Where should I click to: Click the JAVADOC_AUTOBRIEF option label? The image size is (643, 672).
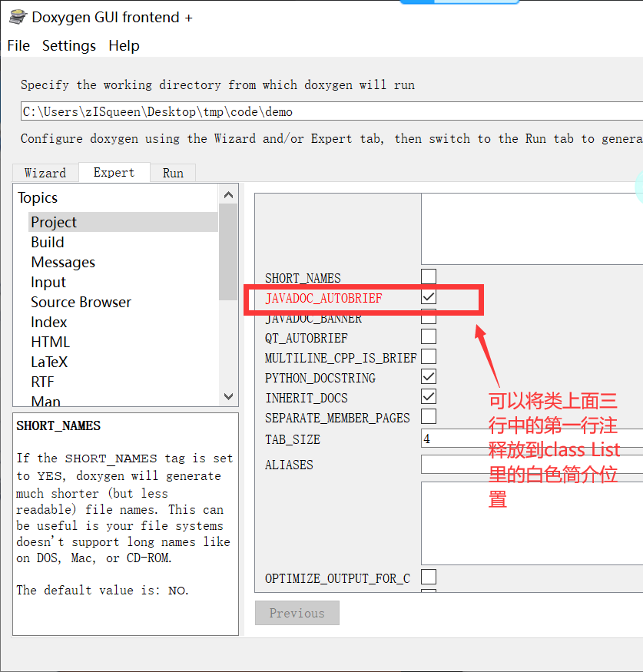[323, 298]
